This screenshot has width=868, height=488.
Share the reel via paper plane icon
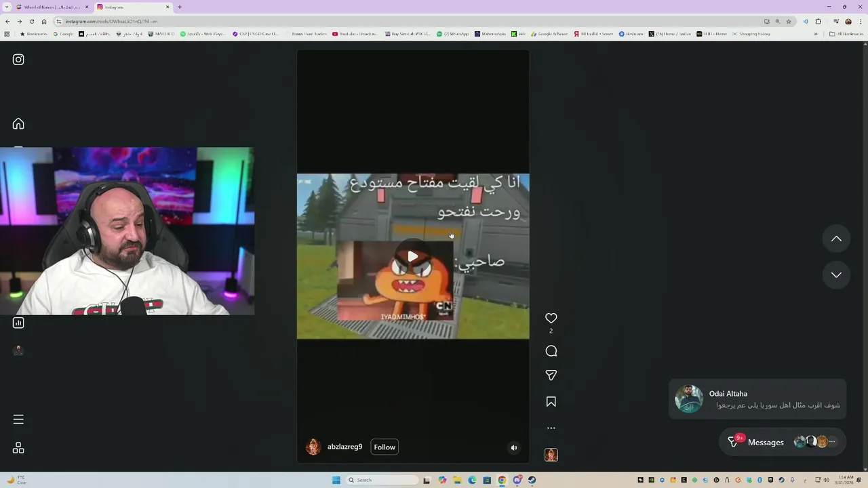(551, 375)
